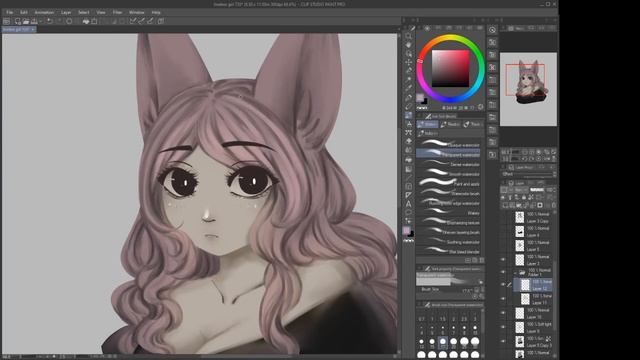Select the Blend tool
Image resolution: width=640 pixels, height=360 pixels.
(409, 150)
